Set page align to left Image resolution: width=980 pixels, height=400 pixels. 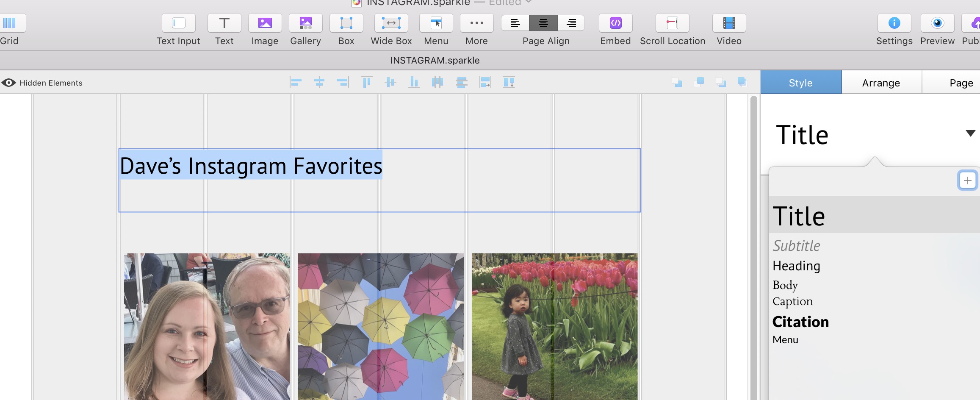[x=515, y=23]
